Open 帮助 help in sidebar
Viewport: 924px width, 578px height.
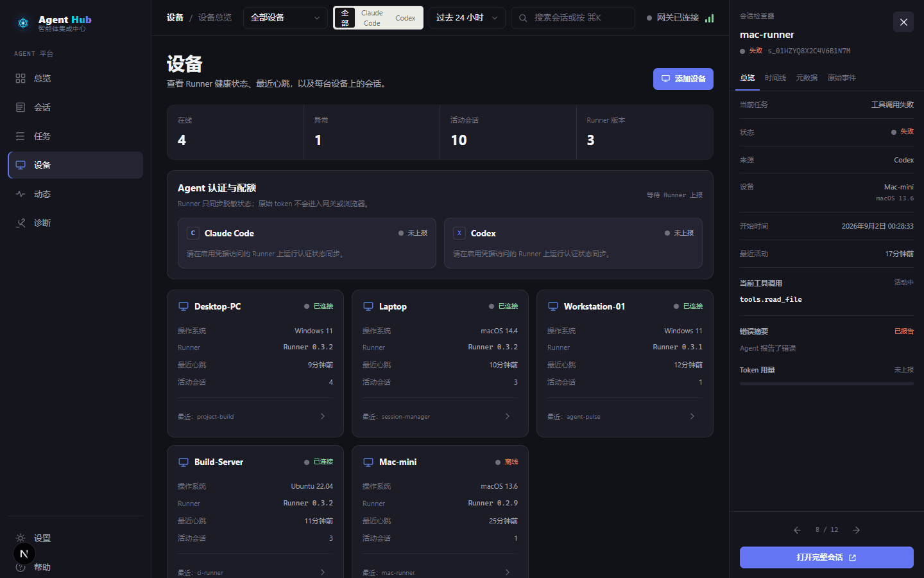tap(75, 567)
